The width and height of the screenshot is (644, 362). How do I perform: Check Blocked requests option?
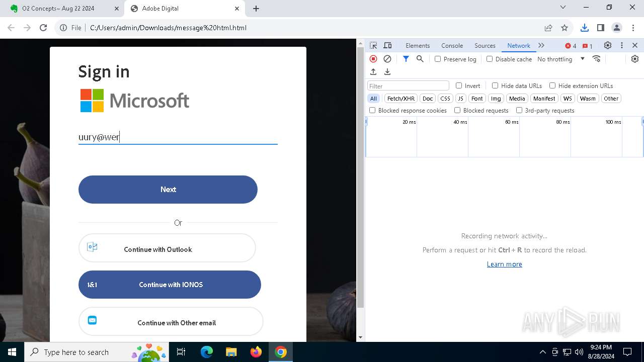[x=457, y=110]
